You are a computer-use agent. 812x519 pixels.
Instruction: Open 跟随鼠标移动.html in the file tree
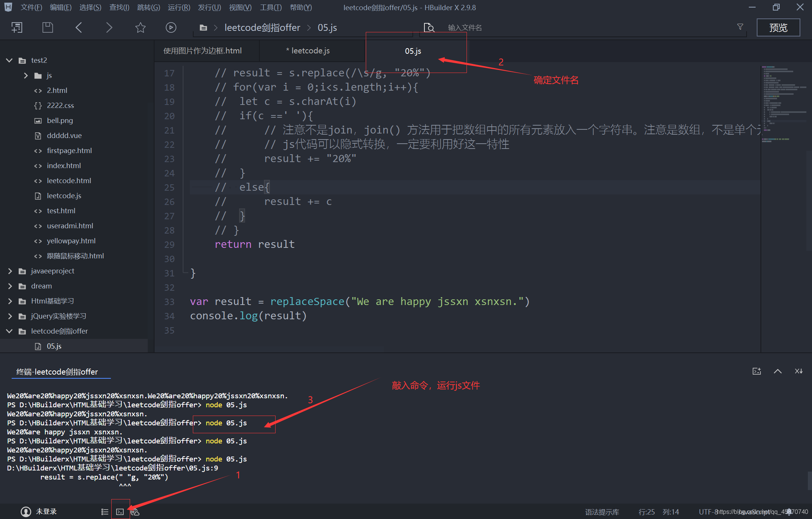click(75, 256)
